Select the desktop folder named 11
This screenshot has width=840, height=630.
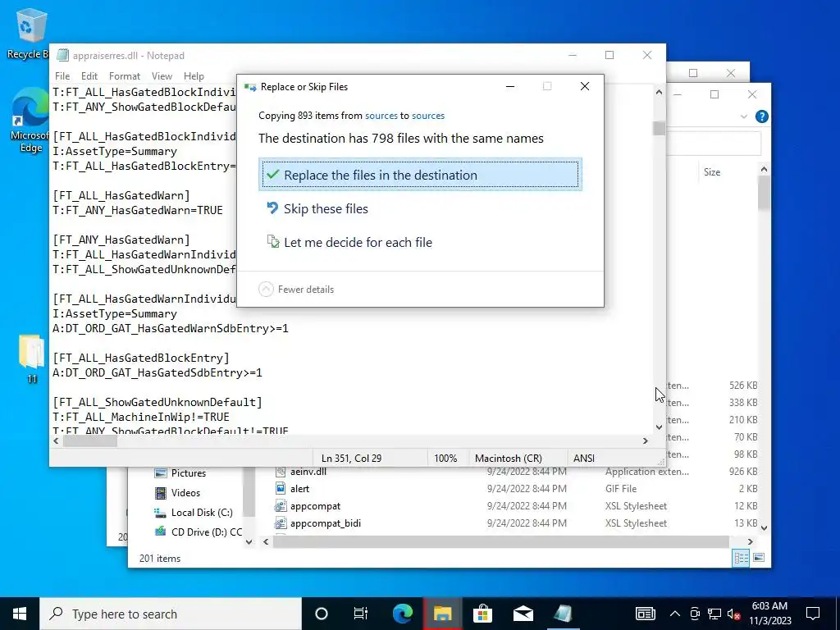click(x=32, y=359)
